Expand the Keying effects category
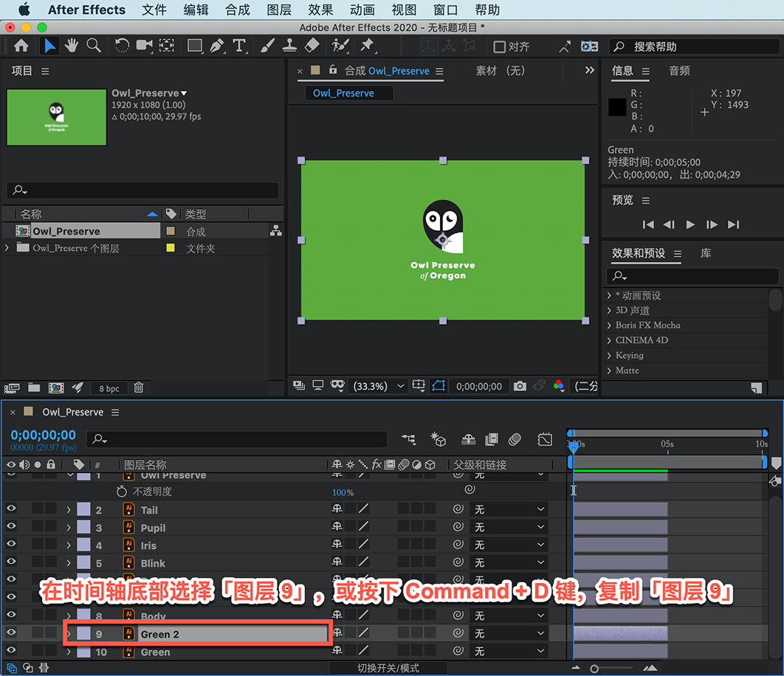Screen dimensions: 784x676 click(609, 356)
